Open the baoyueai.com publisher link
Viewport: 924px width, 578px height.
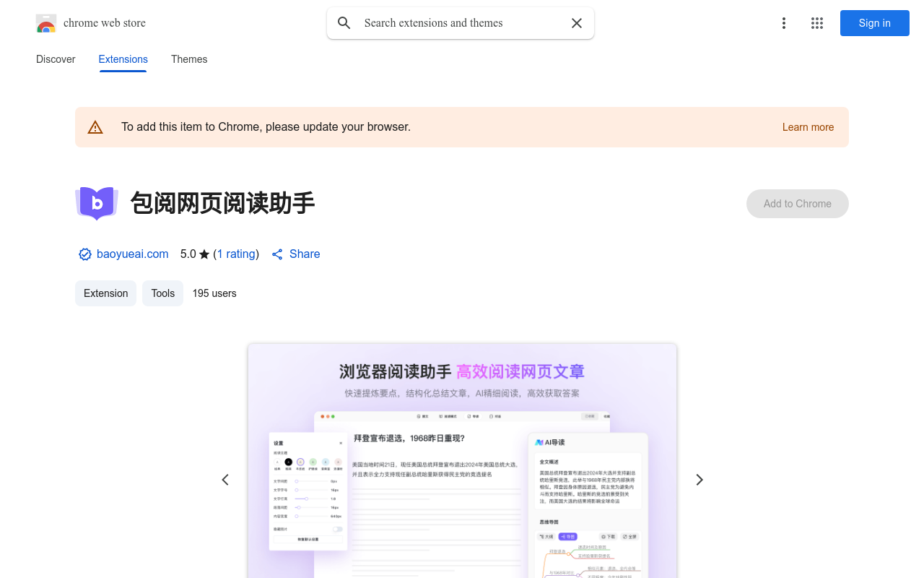click(133, 254)
